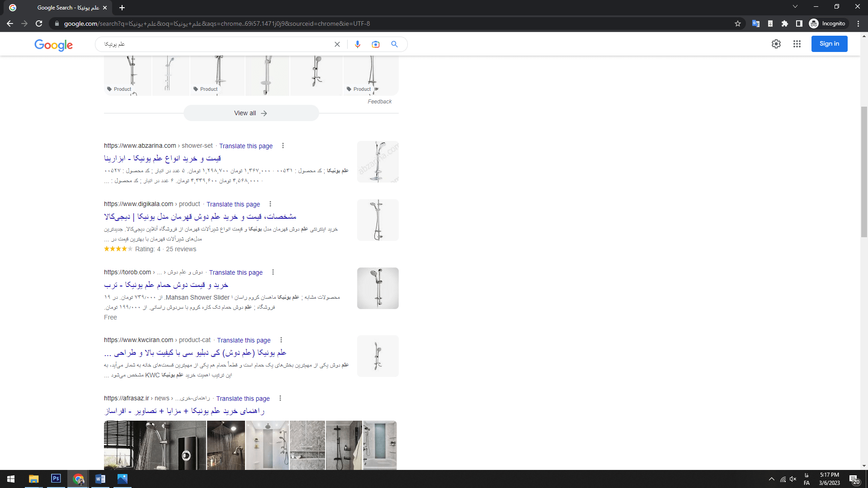Click the scrollbar down arrow

(864, 466)
